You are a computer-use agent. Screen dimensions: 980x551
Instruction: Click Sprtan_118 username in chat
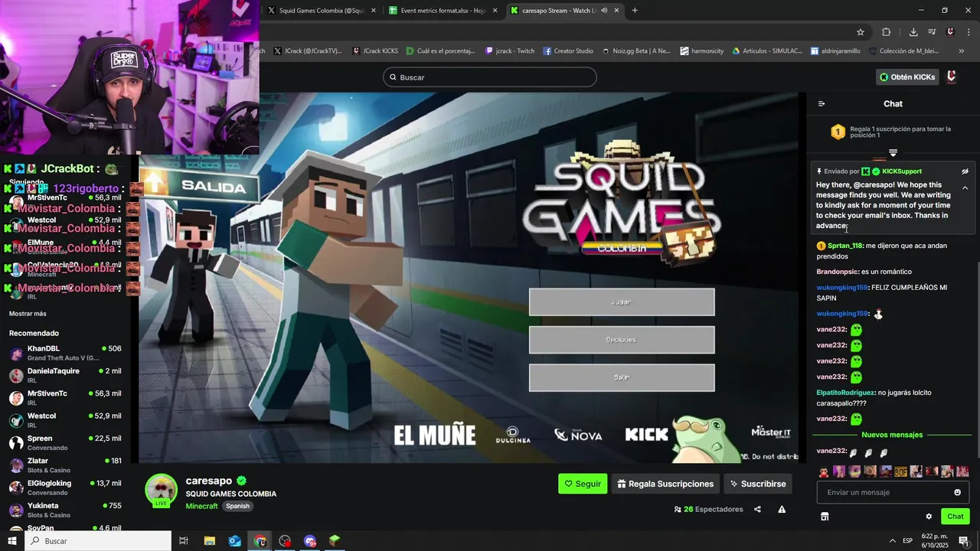[844, 246]
